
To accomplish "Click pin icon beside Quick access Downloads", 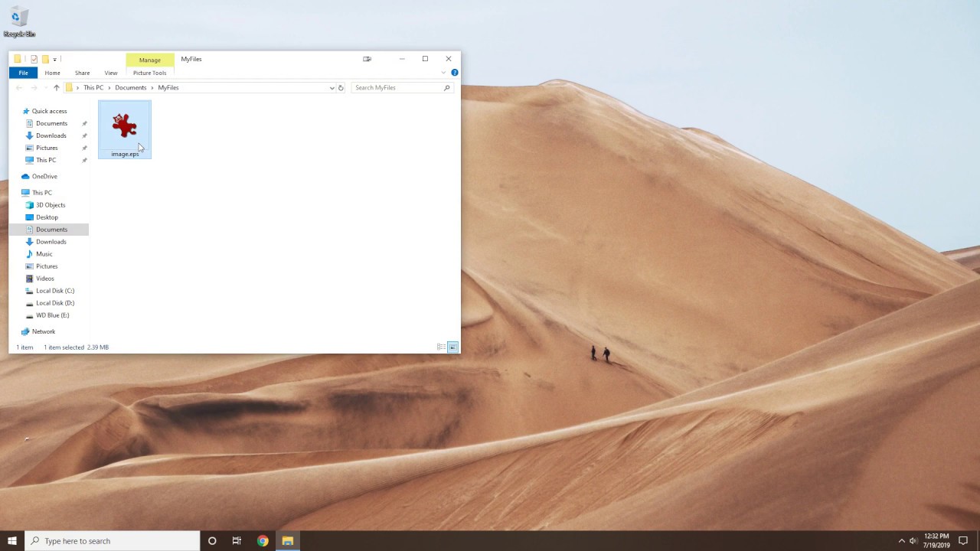I will coord(84,135).
